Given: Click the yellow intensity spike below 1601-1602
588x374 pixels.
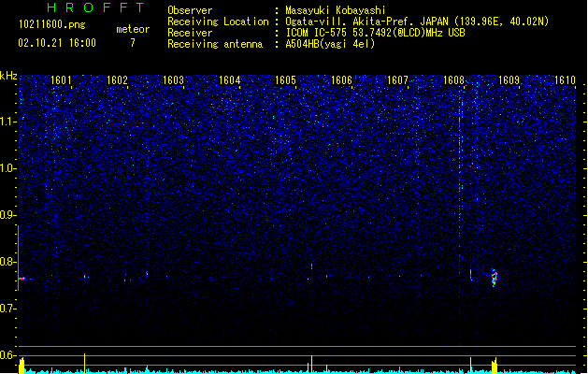Looking at the screenshot, I should pyautogui.click(x=84, y=363).
